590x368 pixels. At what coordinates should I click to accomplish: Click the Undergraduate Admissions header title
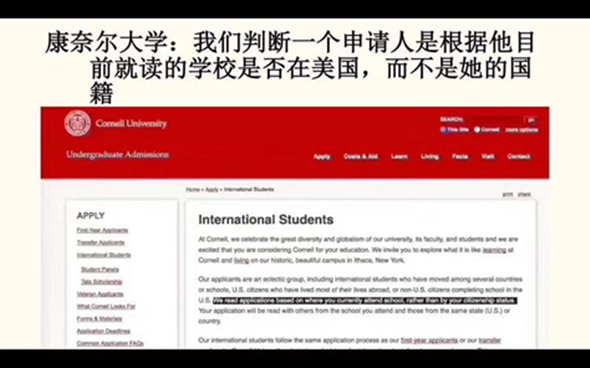pos(117,155)
